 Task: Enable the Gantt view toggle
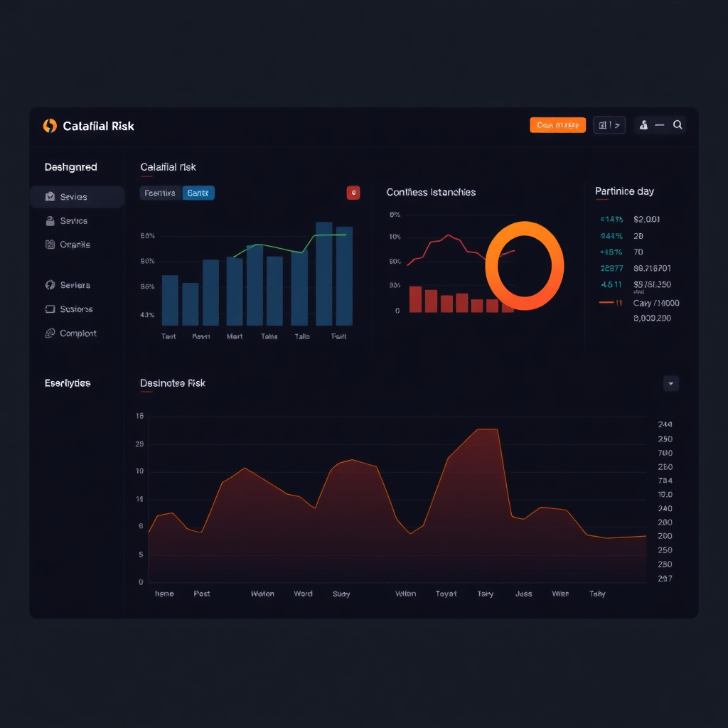198,193
